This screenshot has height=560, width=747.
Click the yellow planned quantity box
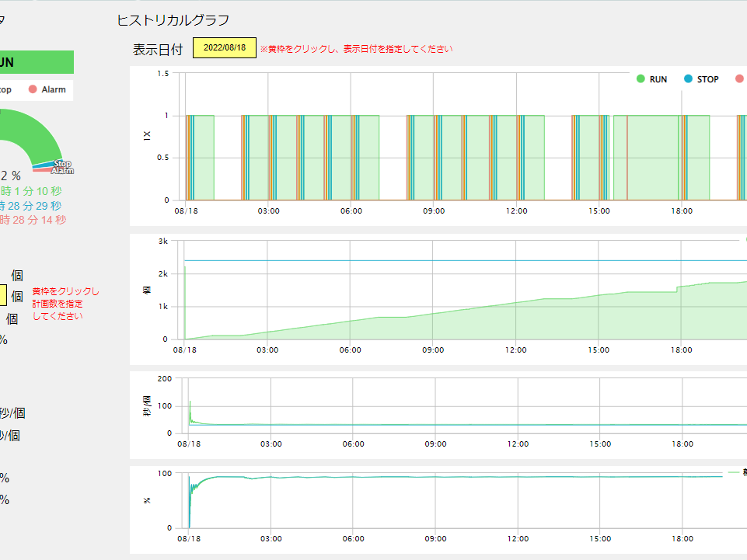pos(3,295)
